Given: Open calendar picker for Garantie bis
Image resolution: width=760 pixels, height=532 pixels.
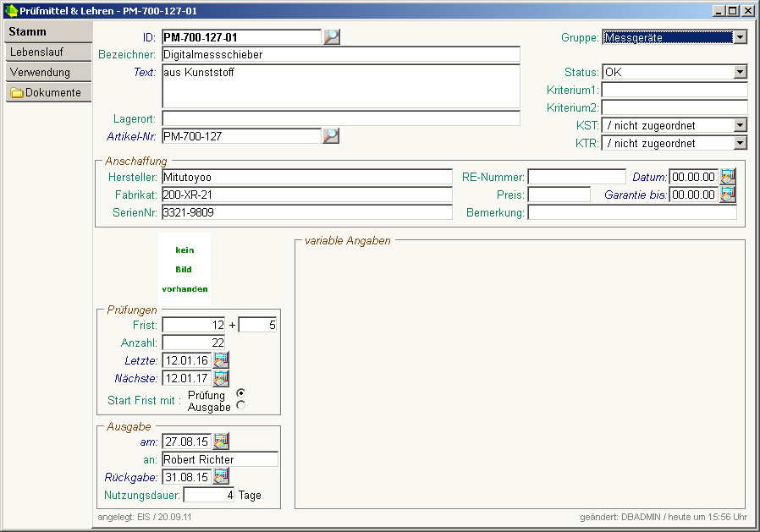Looking at the screenshot, I should (x=728, y=195).
